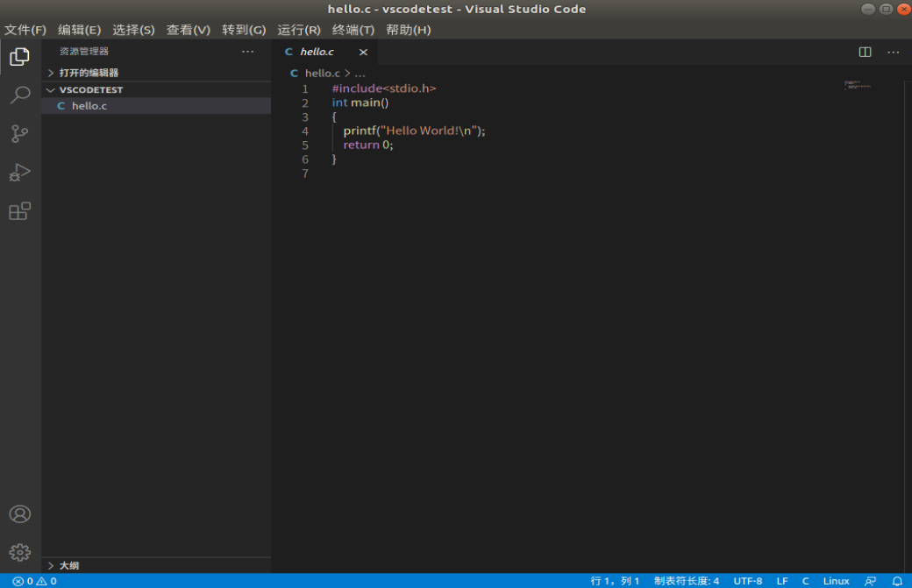Click hello.c in the breadcrumb
Viewport: 912px width, 588px height.
(322, 74)
